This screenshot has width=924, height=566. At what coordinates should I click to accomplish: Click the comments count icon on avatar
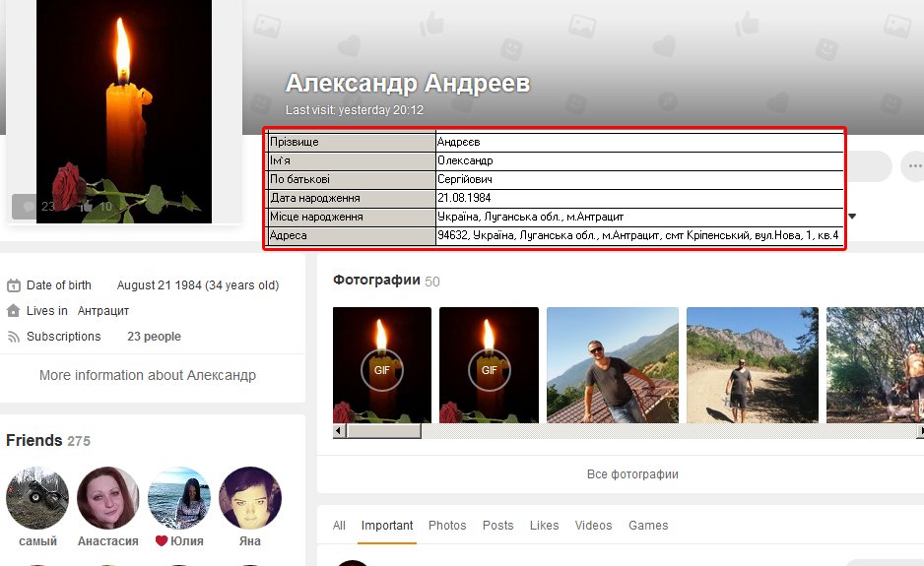tap(29, 206)
